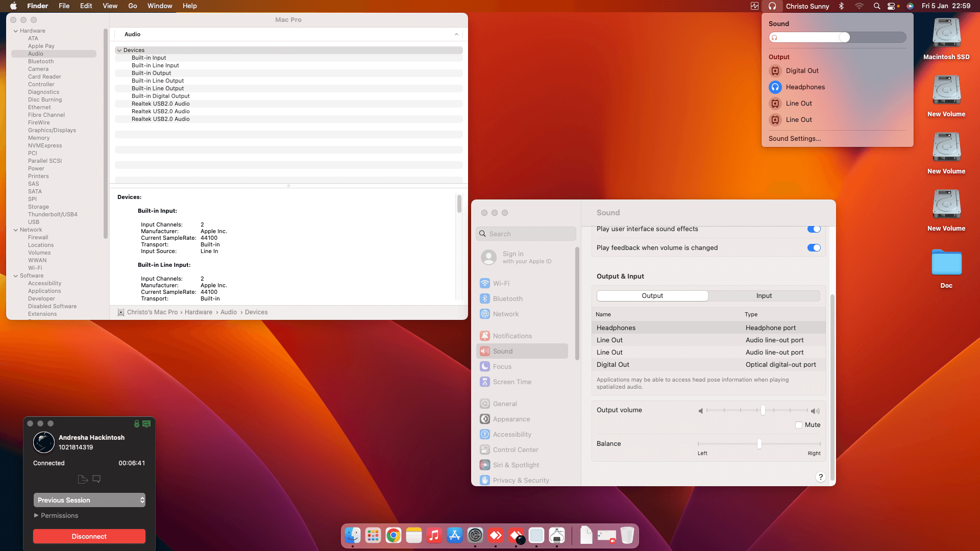The height and width of the screenshot is (551, 980).
Task: Click the Bluetooth icon in Settings sidebar
Action: [485, 299]
